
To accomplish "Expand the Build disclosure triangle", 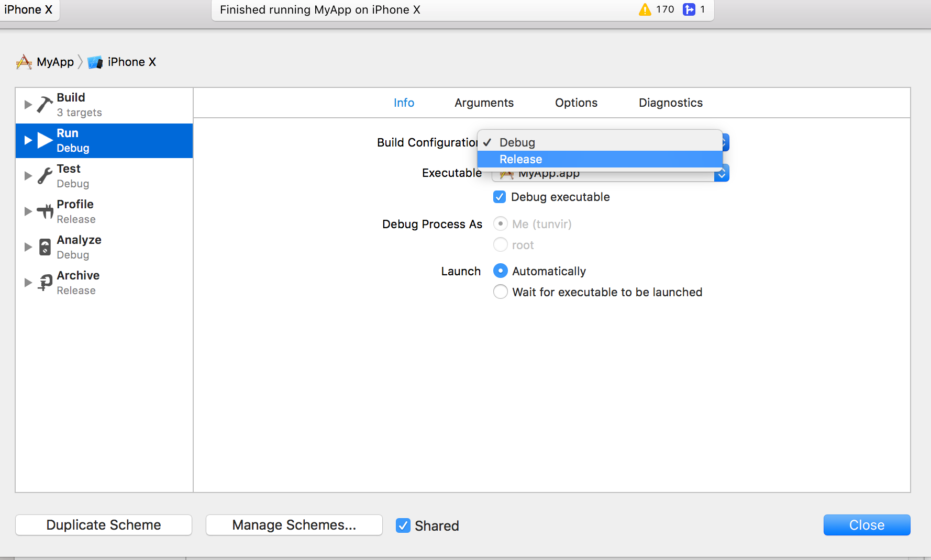I will point(28,105).
